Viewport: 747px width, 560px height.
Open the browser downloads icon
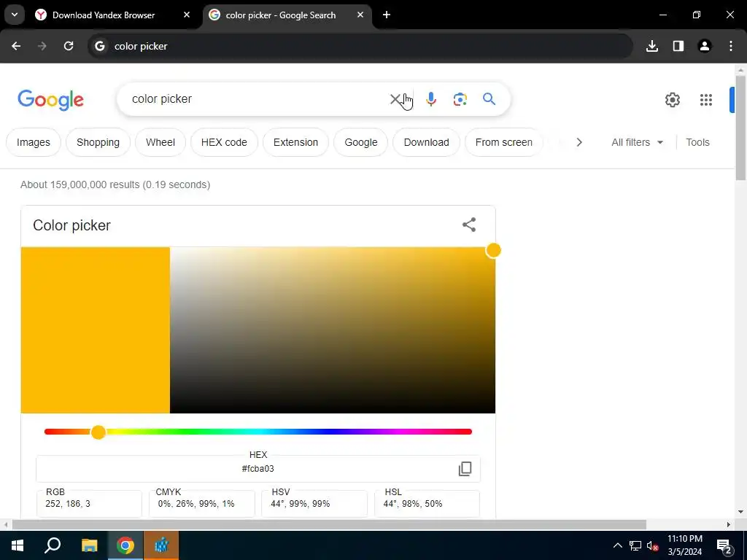tap(652, 46)
